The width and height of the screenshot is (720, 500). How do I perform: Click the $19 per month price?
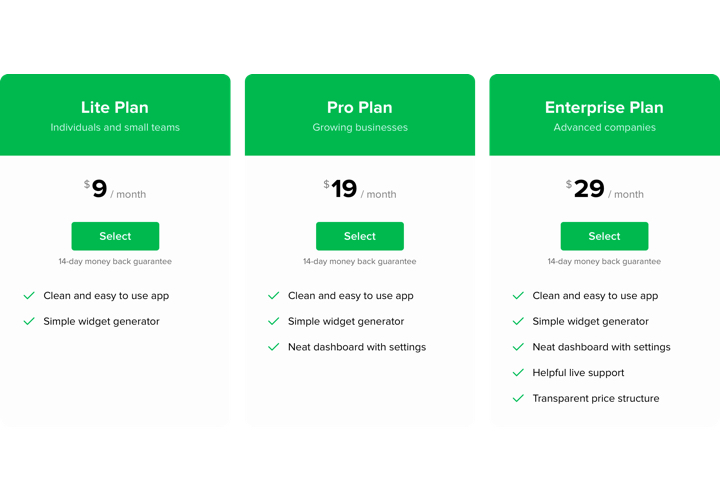[360, 190]
